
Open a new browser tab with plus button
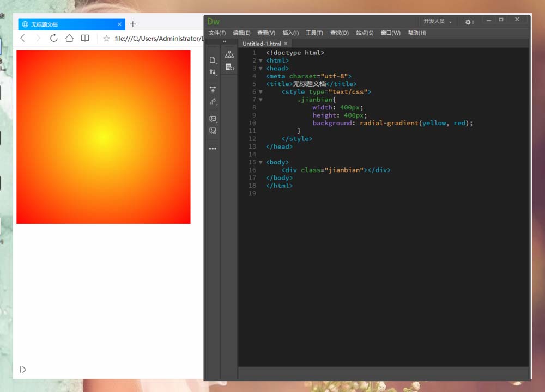pyautogui.click(x=133, y=24)
